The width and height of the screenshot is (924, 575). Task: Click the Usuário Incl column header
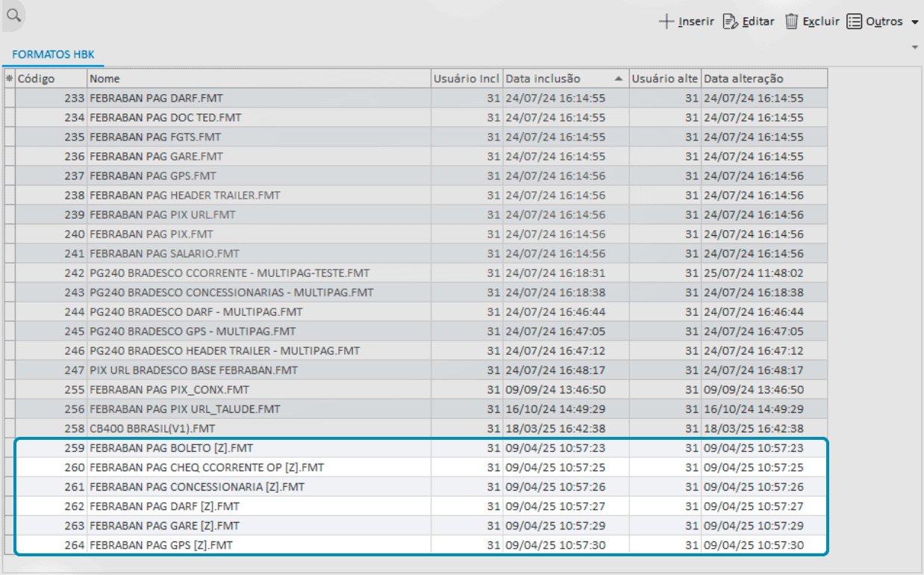(466, 78)
